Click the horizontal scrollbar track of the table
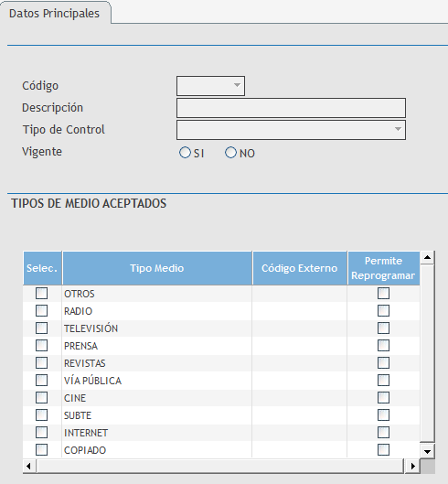This screenshot has height=484, width=448. [x=219, y=466]
